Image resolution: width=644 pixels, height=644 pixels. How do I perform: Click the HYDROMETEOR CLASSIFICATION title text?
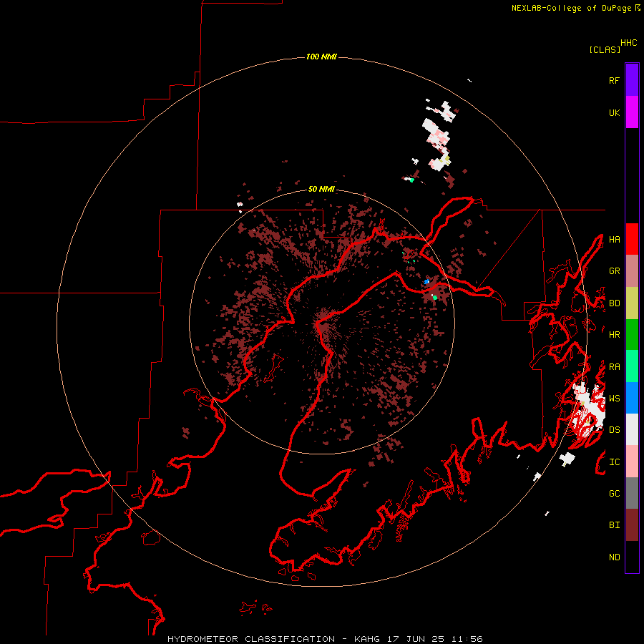click(x=251, y=639)
